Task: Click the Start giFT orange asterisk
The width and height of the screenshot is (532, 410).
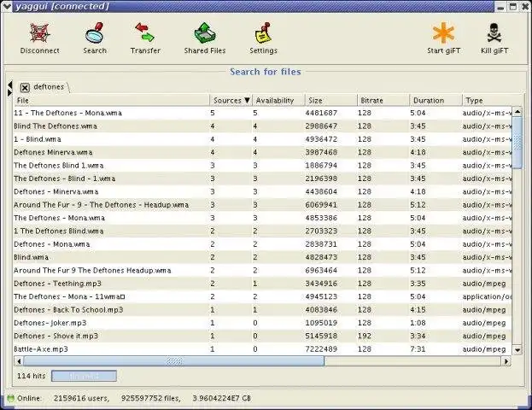Action: [x=443, y=33]
